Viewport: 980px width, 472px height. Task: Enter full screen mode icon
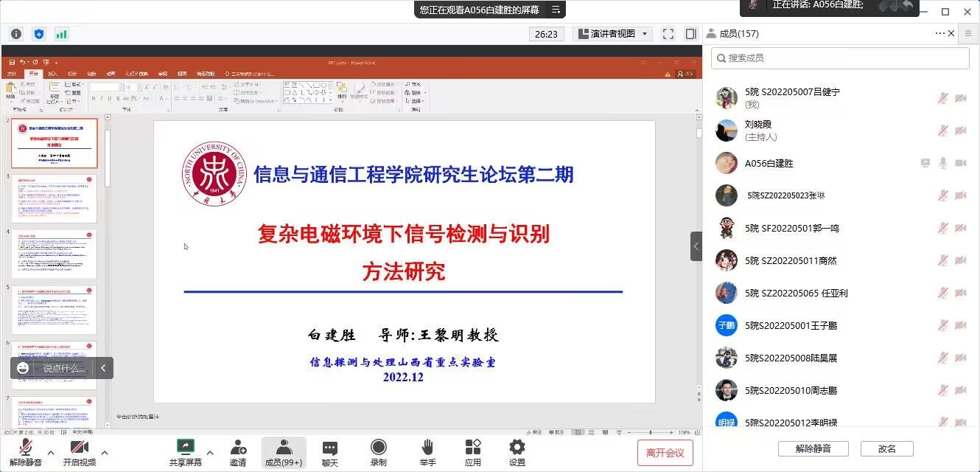[x=668, y=34]
